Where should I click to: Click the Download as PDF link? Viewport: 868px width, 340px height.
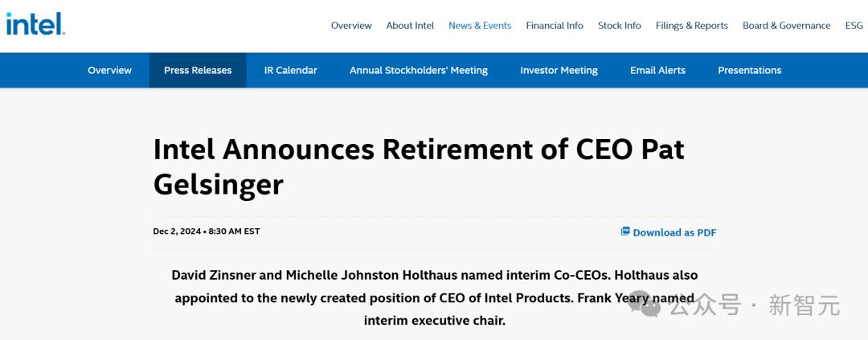674,233
